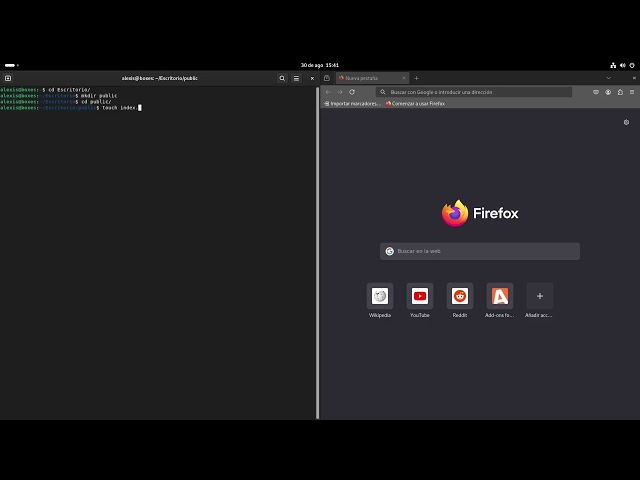Reload the Firefox page
The image size is (640, 480).
point(352,92)
